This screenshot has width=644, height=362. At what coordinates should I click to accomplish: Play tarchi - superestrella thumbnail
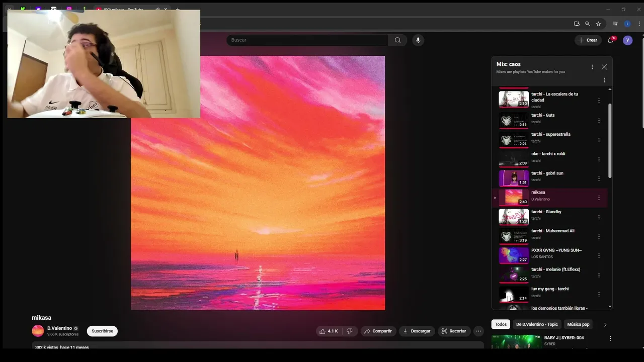(514, 139)
